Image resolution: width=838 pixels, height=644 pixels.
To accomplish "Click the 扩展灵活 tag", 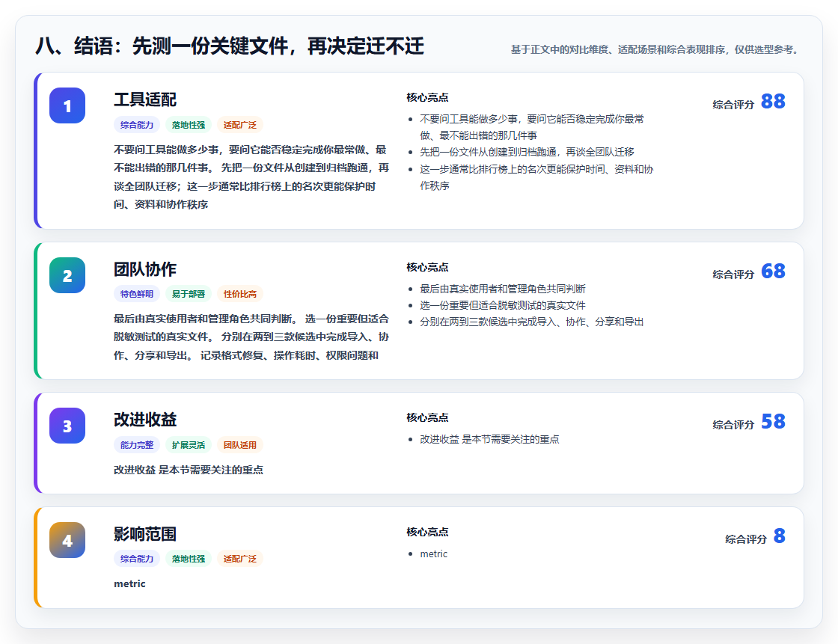I will (x=189, y=444).
